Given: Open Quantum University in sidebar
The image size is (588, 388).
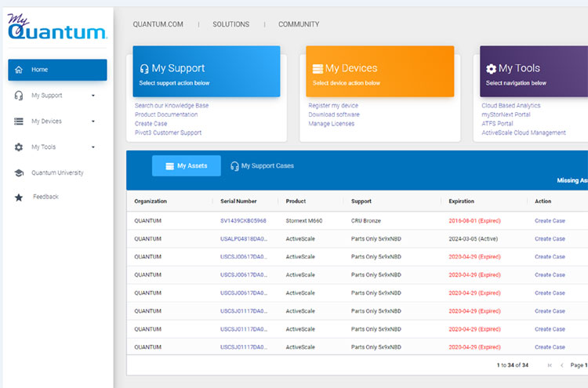Looking at the screenshot, I should 57,172.
